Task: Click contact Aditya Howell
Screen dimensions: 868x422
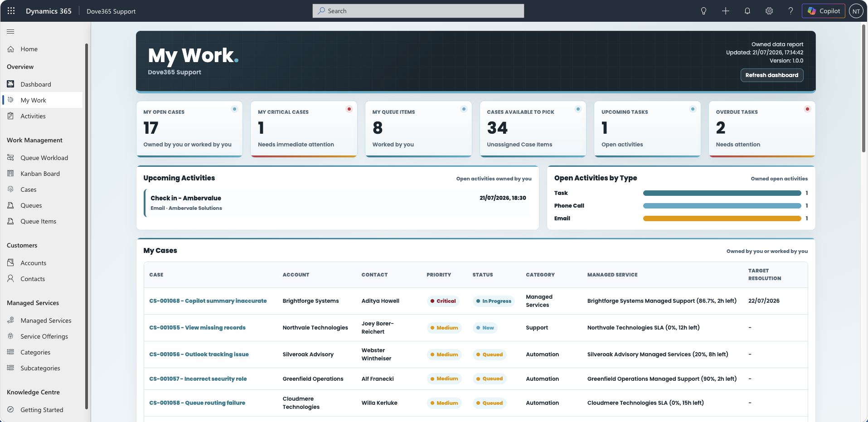Action: pyautogui.click(x=380, y=301)
